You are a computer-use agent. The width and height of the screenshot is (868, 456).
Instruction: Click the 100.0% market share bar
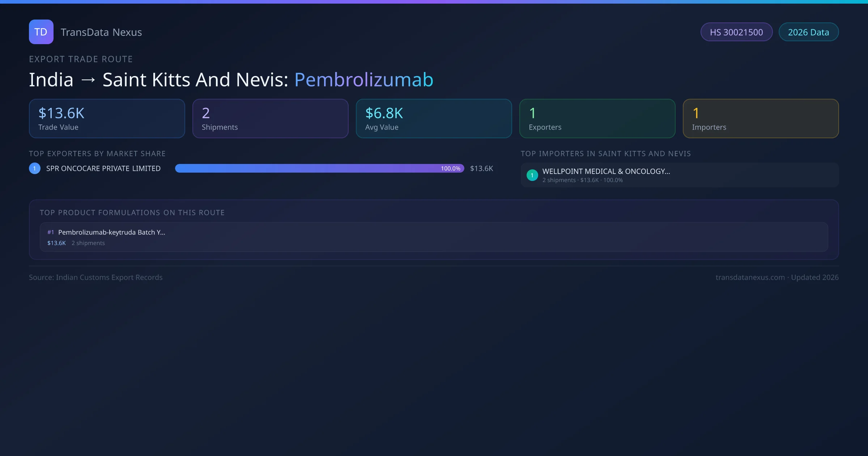click(x=319, y=168)
